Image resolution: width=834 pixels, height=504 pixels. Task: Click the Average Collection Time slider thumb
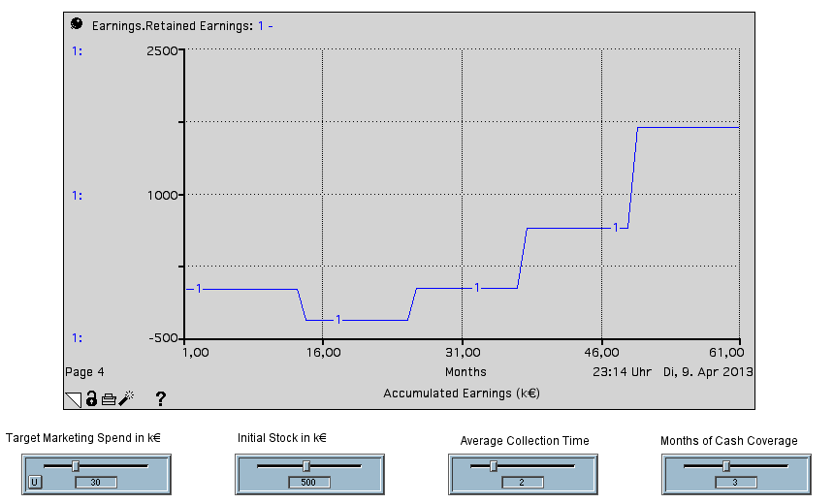point(494,466)
